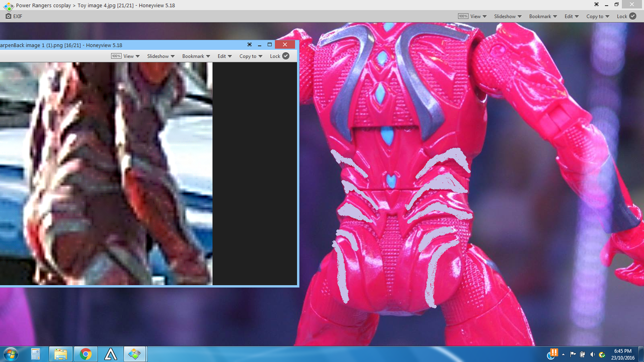This screenshot has width=644, height=362.
Task: Enter fullscreen in the Toy image window
Action: point(596,5)
